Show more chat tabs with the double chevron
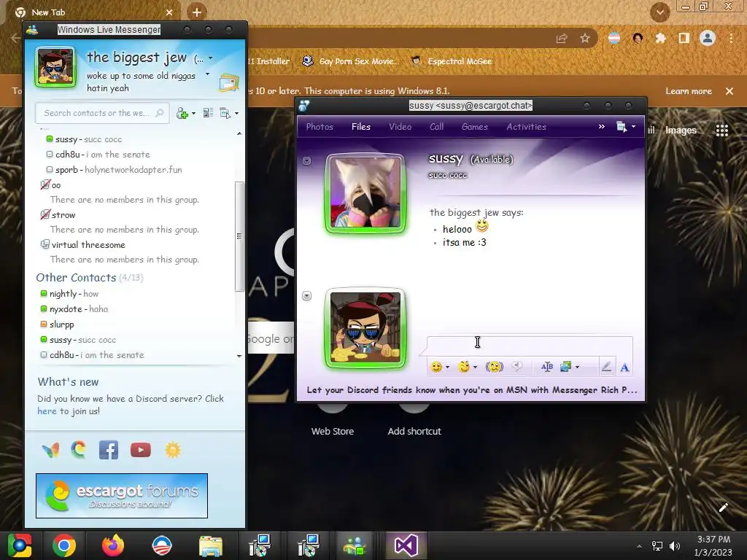This screenshot has width=747, height=560. pyautogui.click(x=602, y=127)
